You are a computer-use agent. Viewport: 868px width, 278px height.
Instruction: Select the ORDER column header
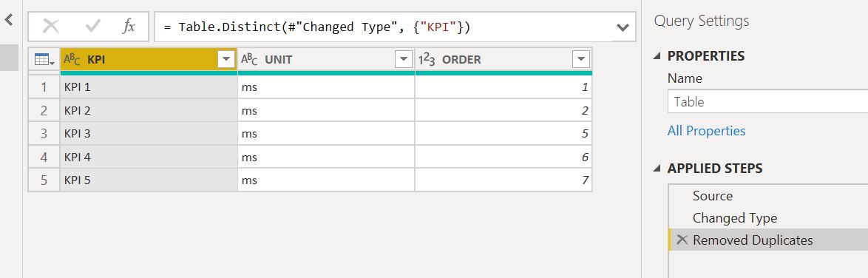click(x=503, y=59)
